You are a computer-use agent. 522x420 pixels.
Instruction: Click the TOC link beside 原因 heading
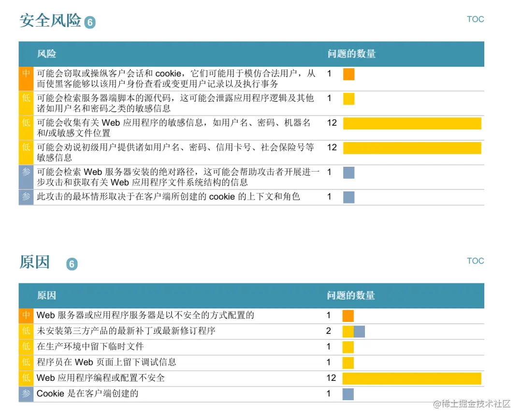tap(475, 261)
